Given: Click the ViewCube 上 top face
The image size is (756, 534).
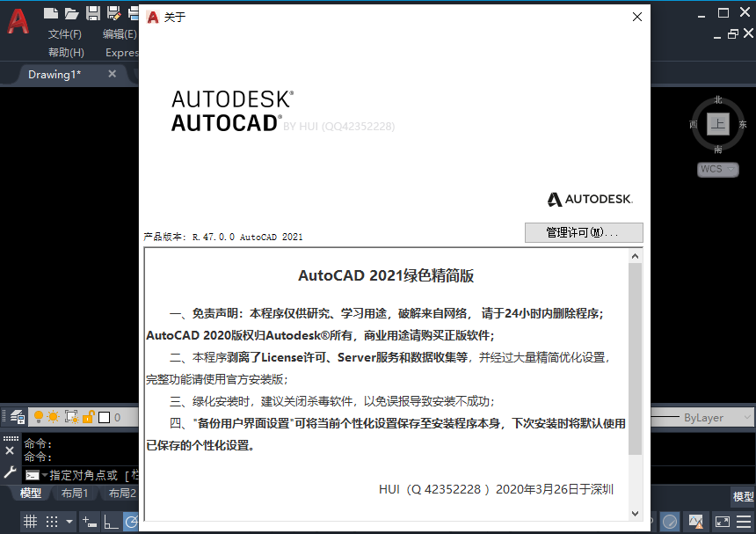Looking at the screenshot, I should 718,124.
